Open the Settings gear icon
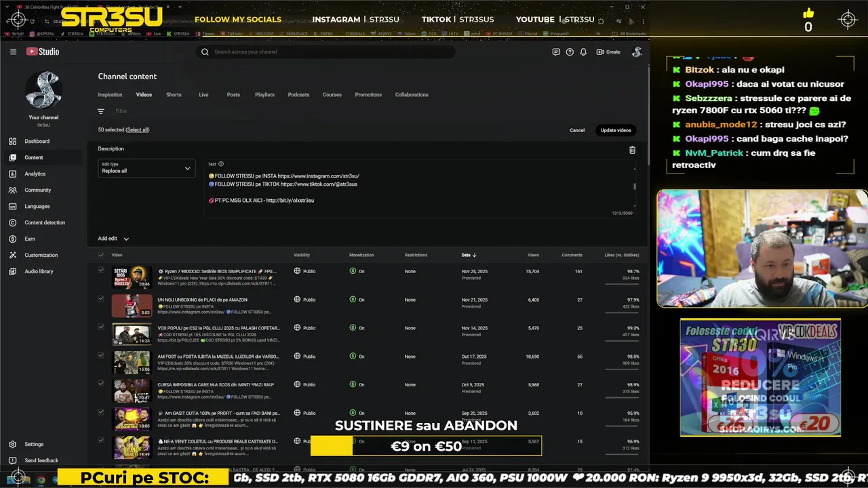The image size is (868, 488). [12, 444]
